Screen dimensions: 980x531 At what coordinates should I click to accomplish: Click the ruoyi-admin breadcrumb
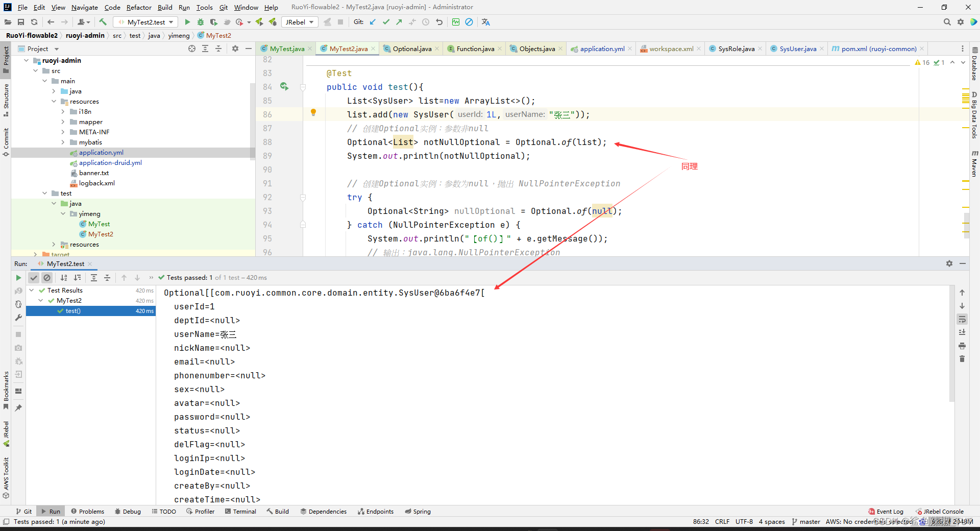(x=85, y=35)
